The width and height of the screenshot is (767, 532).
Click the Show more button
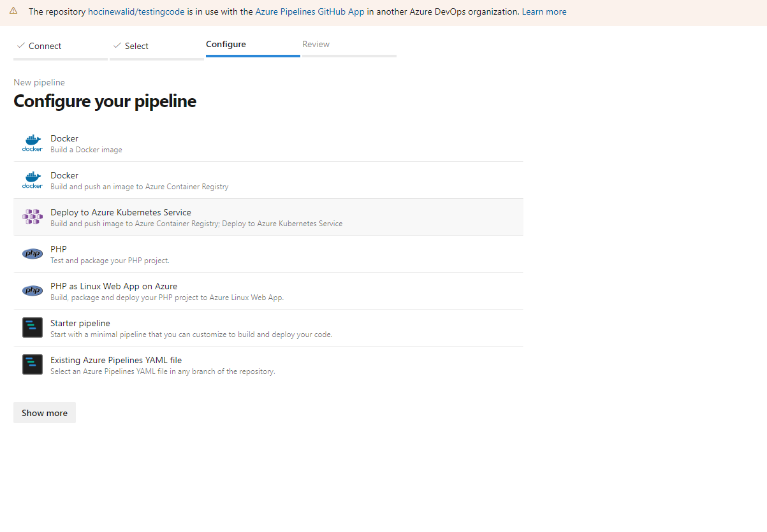coord(45,413)
